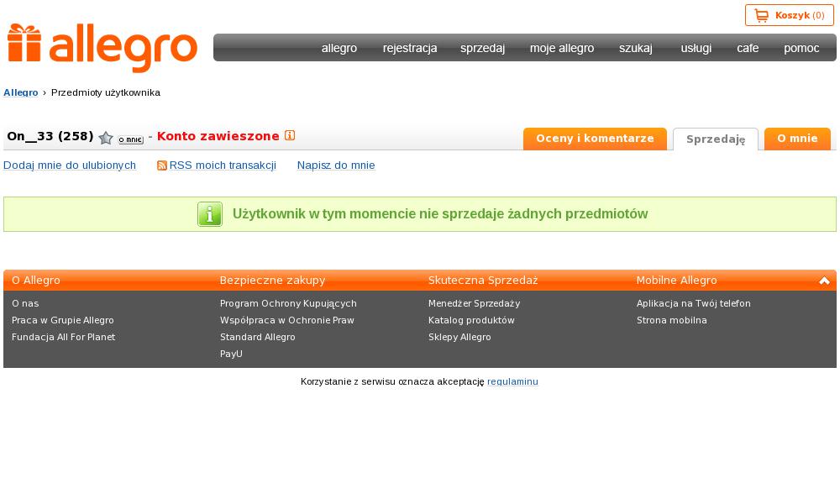Open the 'regulaminu' terms link
The image size is (840, 504).
(x=512, y=382)
